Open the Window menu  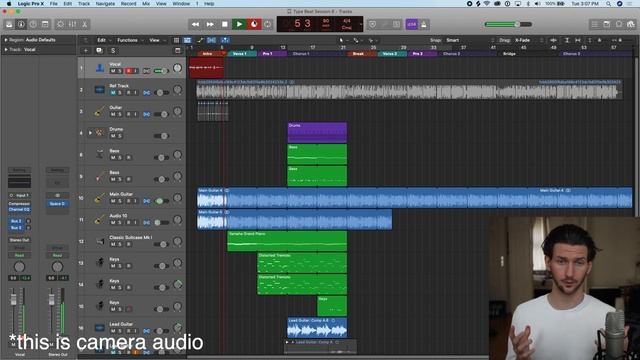coord(181,4)
